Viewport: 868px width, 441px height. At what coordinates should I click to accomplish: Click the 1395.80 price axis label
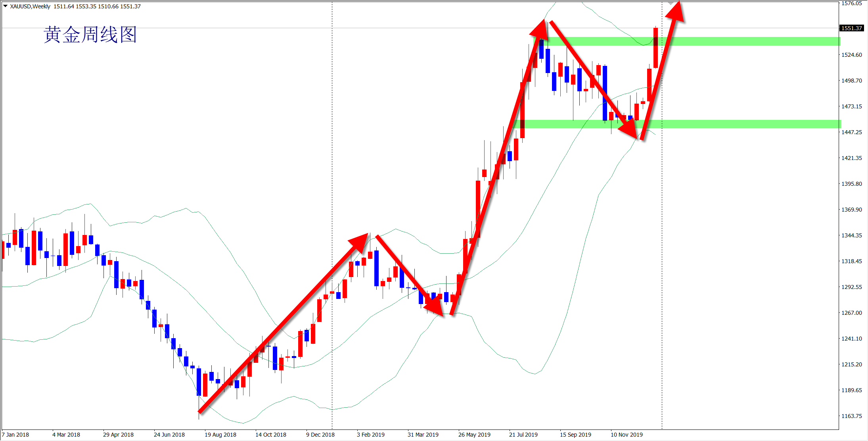(852, 184)
